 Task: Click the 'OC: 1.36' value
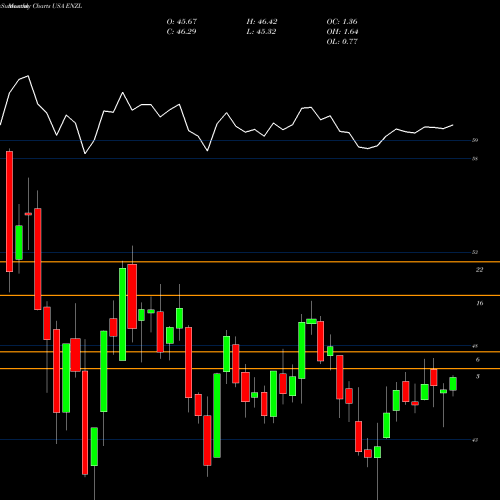(x=342, y=22)
